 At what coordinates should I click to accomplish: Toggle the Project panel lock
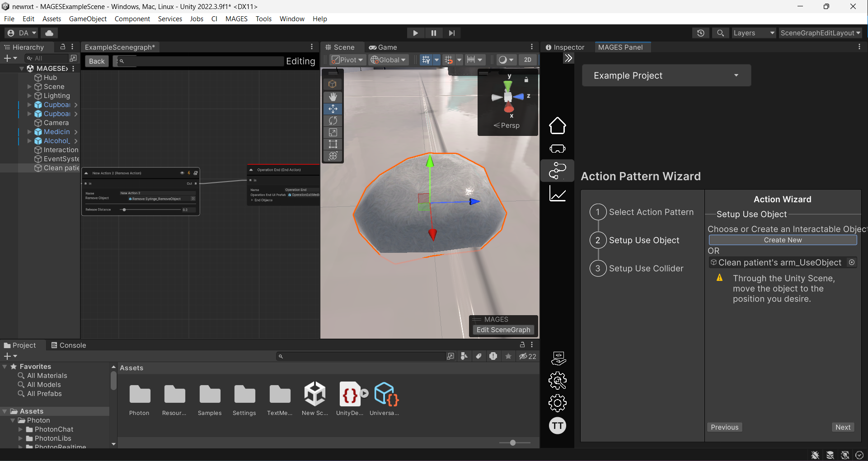[522, 345]
